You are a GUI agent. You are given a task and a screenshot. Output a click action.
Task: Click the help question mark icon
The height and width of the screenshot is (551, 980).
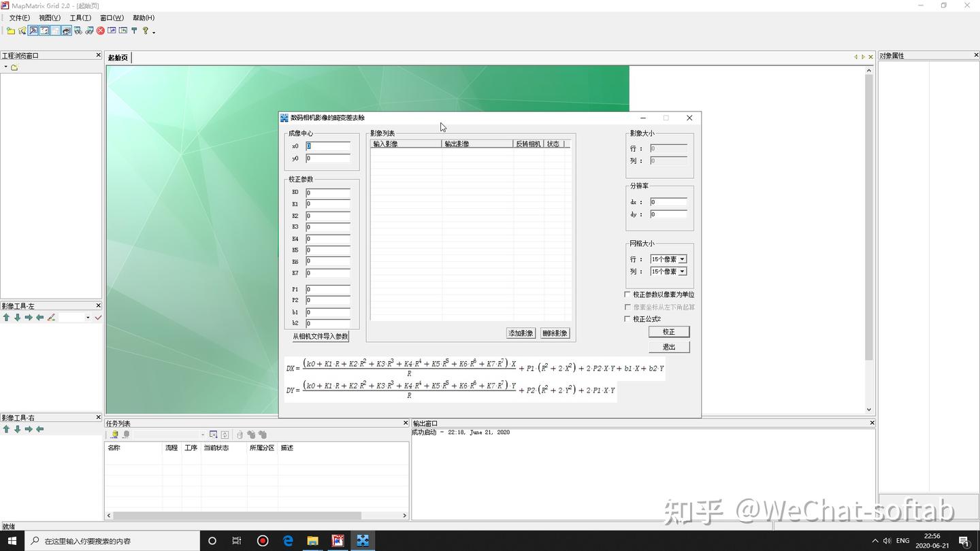tap(146, 31)
